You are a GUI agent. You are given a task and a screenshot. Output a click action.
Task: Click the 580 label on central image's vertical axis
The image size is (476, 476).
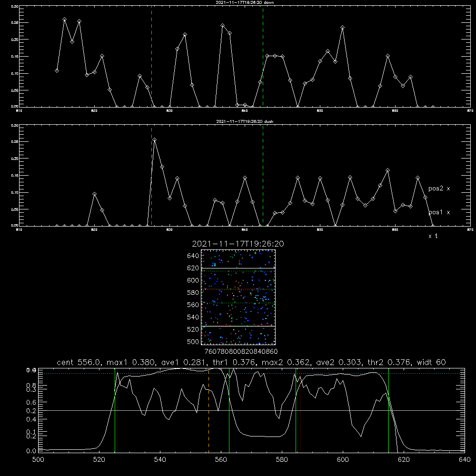[x=193, y=293]
